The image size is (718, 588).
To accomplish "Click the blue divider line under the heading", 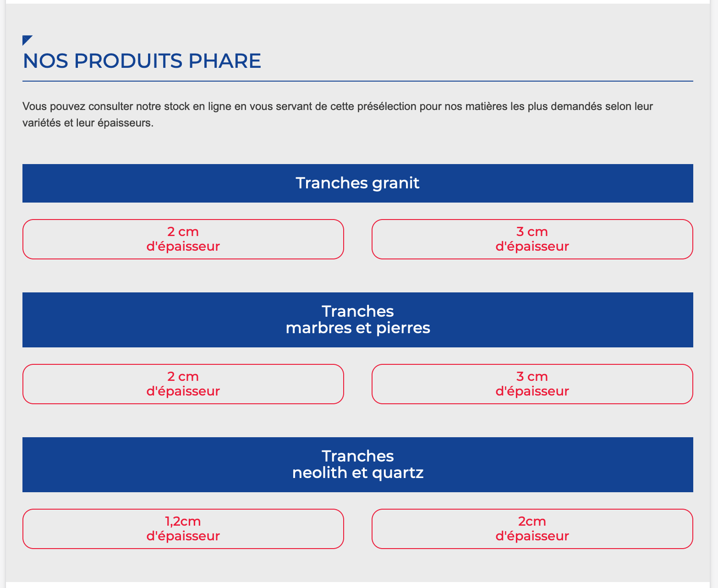I will coord(358,81).
